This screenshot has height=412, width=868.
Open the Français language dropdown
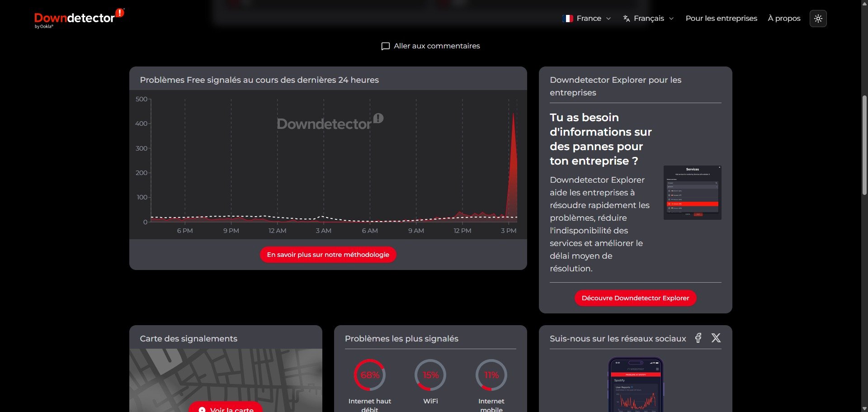(648, 19)
